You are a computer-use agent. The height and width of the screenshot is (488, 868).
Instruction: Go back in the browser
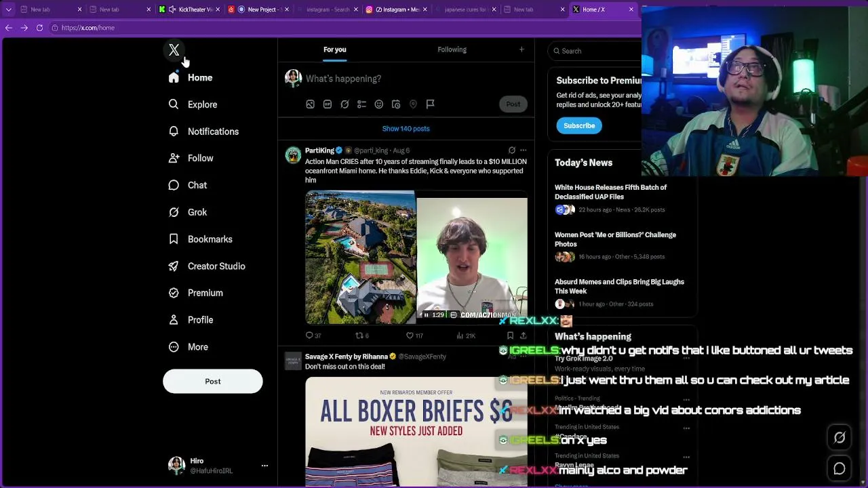point(9,28)
